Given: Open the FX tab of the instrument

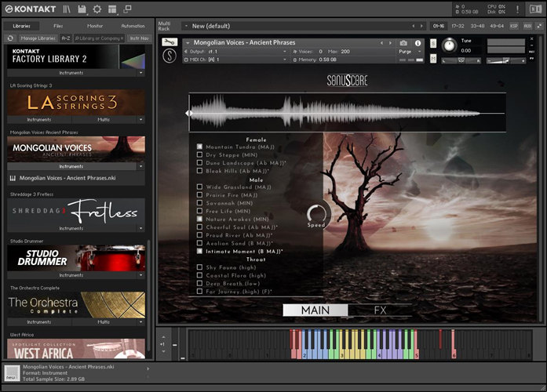Looking at the screenshot, I should (380, 310).
